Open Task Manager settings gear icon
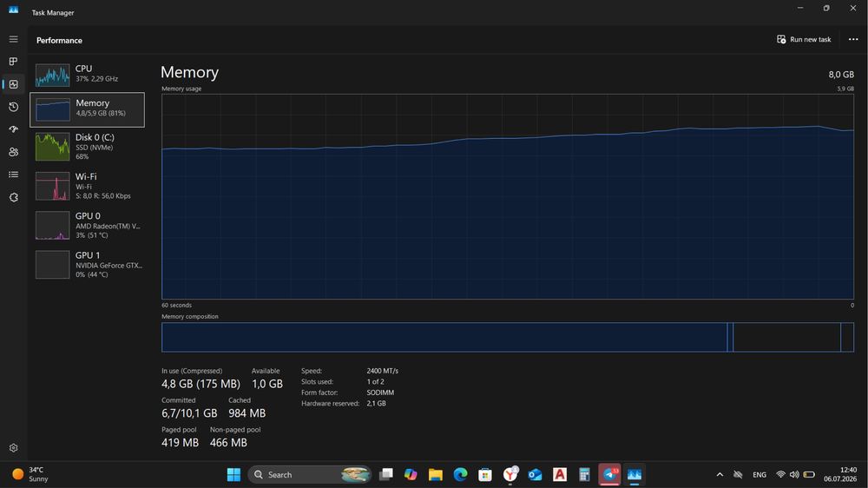868x488 pixels. pos(13,447)
